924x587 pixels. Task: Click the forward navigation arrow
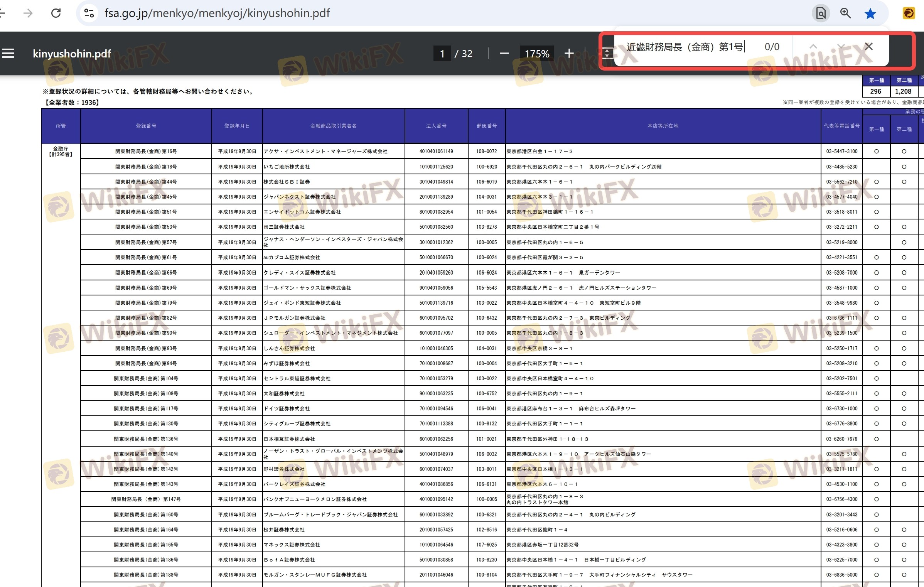pyautogui.click(x=28, y=13)
